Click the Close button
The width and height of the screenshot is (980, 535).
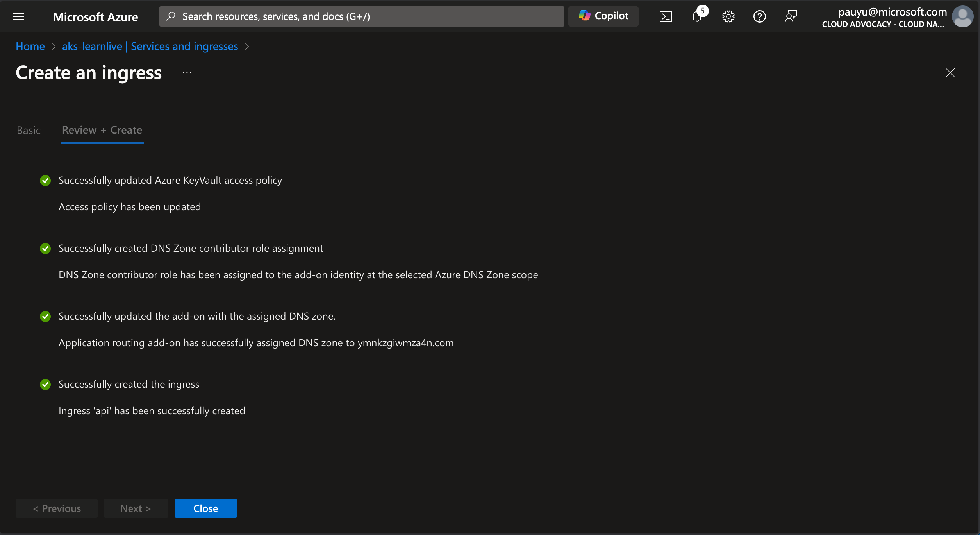pos(205,508)
